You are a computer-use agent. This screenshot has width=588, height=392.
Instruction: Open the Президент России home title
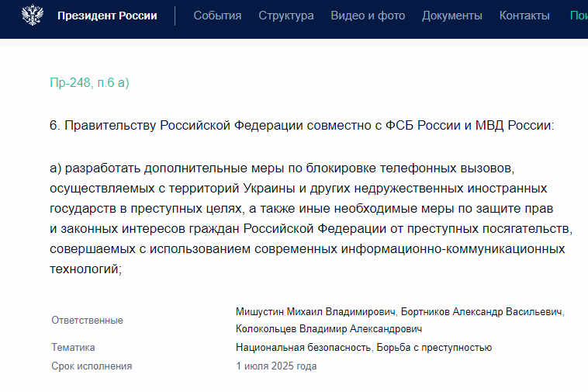(107, 16)
